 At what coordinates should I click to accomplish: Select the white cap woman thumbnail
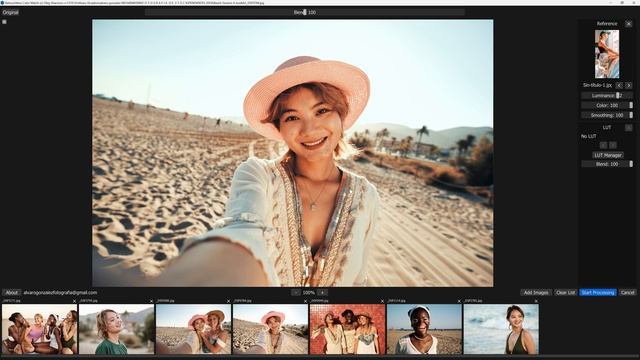pyautogui.click(x=424, y=329)
